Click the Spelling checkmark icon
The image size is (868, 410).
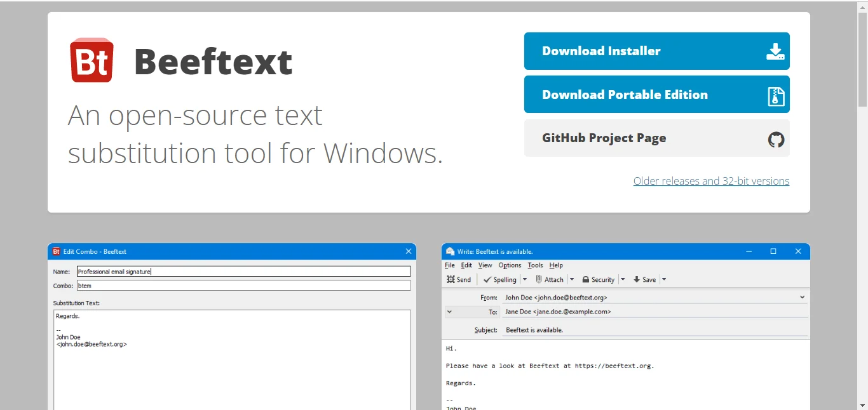[x=487, y=279]
